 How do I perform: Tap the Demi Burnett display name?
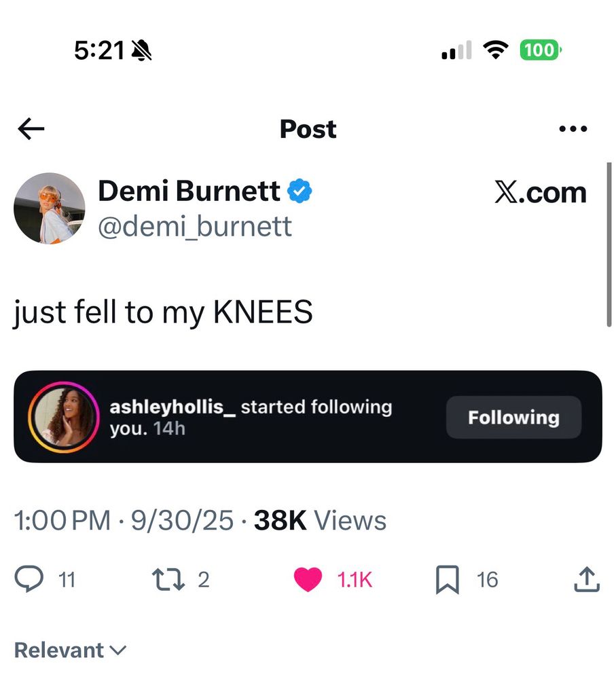pos(189,191)
